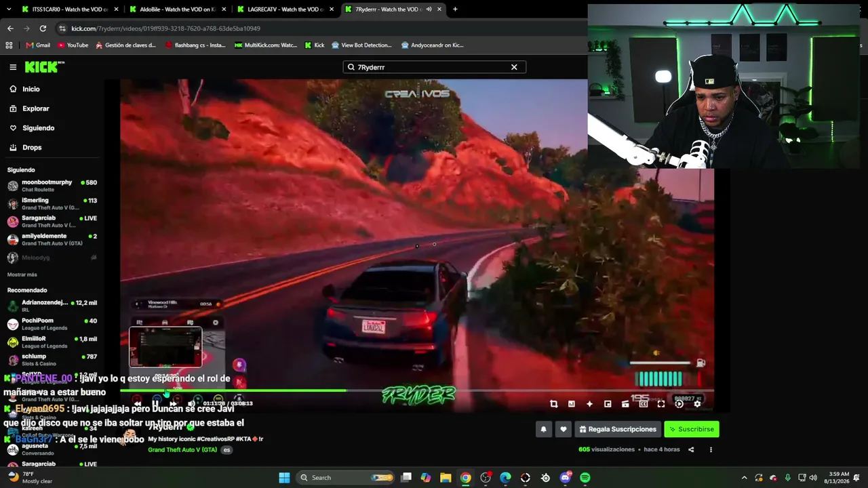Open the Grand Theft Auto V category link
868x488 pixels.
click(182, 450)
